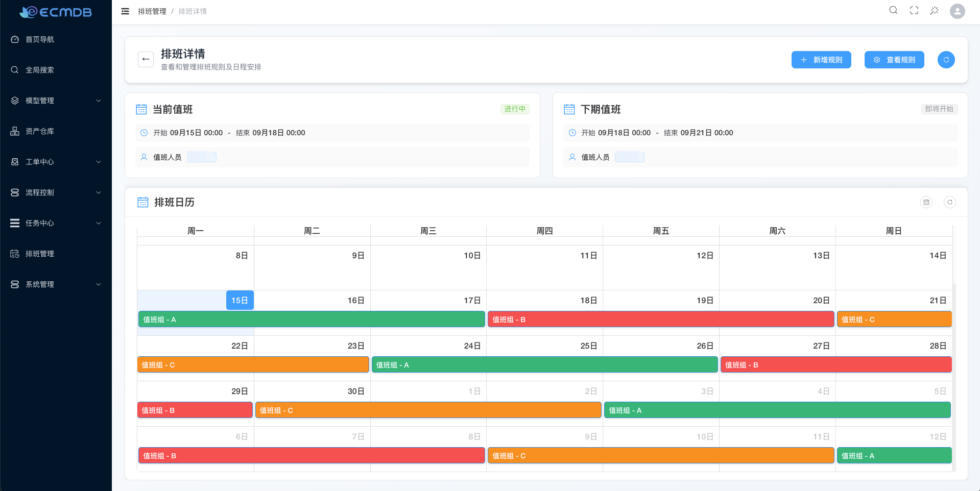The image size is (980, 491).
Task: Expand the 任务中心 submenu chevron
Action: pyautogui.click(x=99, y=223)
